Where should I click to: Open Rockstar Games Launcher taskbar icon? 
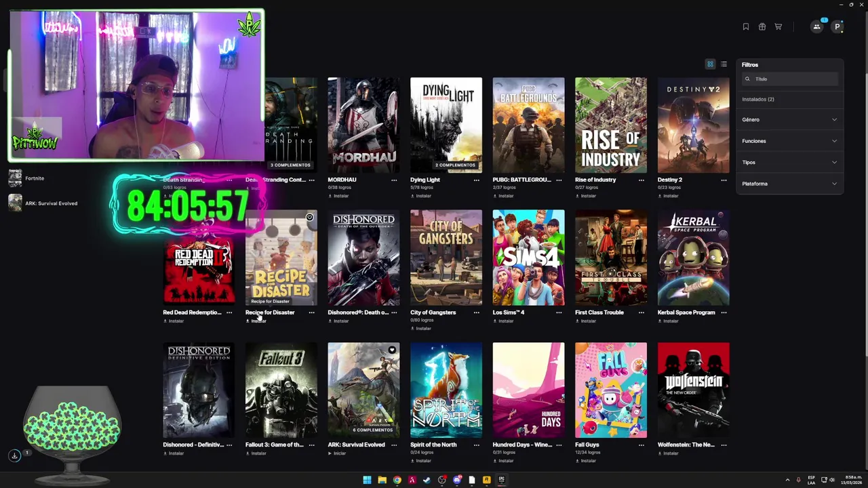486,480
